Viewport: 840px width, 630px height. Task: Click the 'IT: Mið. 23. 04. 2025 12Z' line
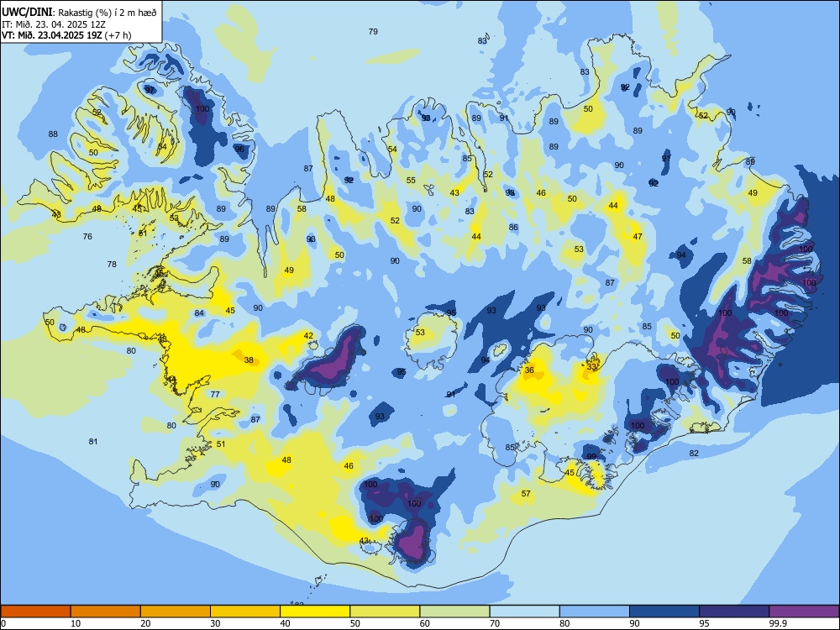click(54, 24)
